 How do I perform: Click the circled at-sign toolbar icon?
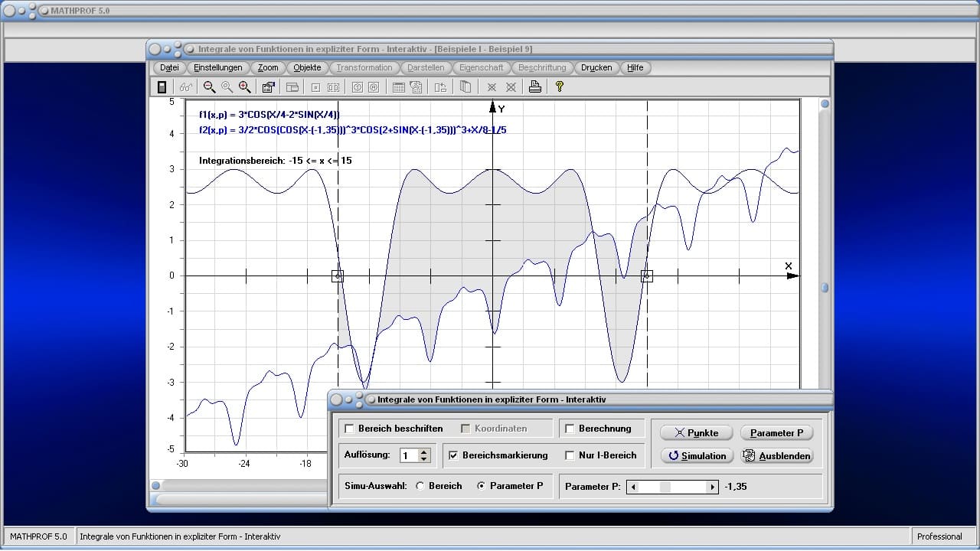click(374, 87)
